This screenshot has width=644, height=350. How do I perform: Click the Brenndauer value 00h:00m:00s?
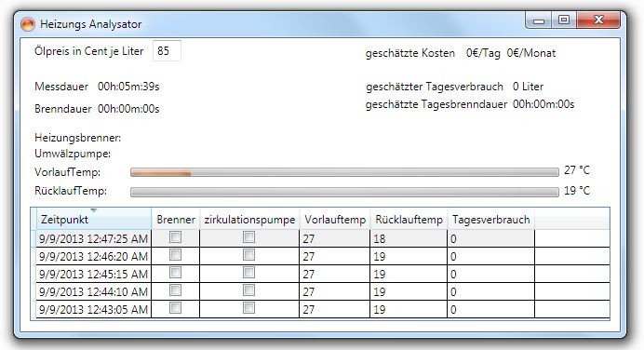[128, 109]
